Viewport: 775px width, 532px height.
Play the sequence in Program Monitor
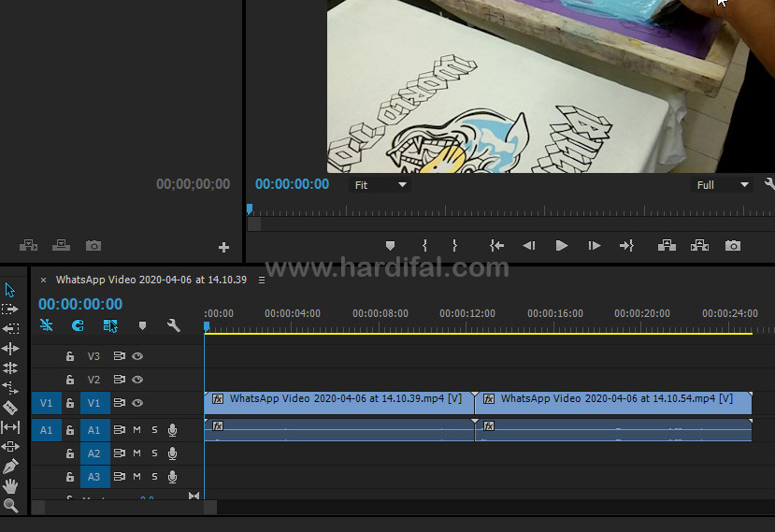tap(562, 245)
